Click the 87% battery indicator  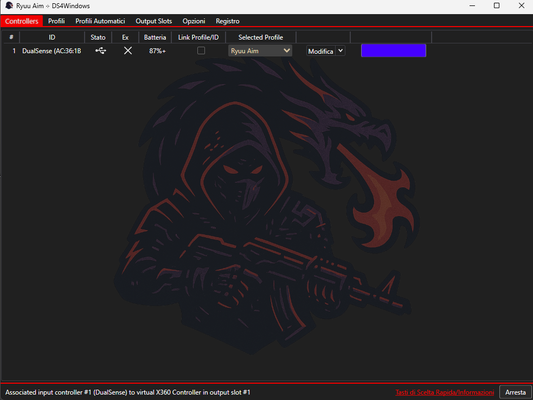click(x=157, y=51)
